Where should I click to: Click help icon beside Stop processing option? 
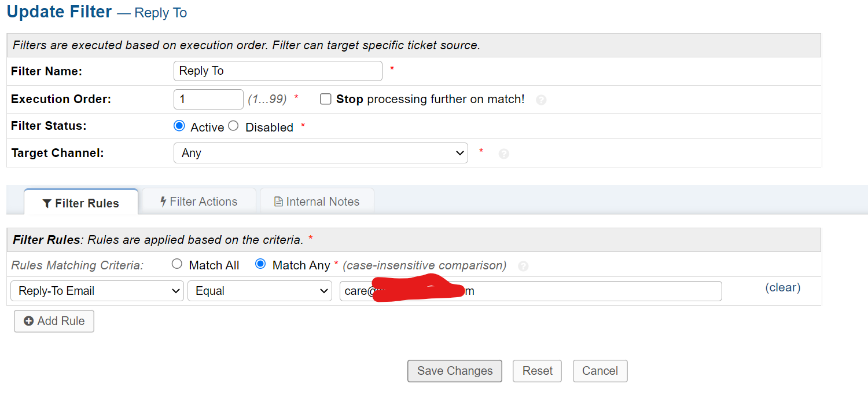[x=541, y=100]
